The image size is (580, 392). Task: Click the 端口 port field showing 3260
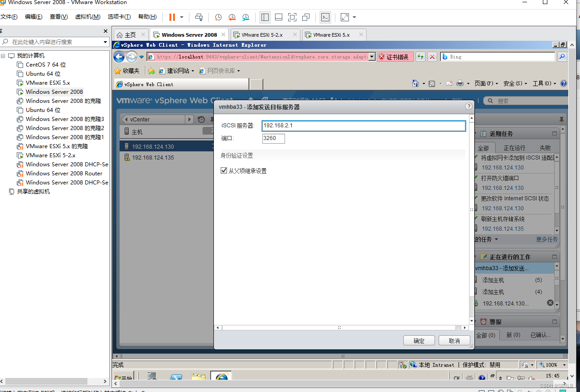pos(274,138)
